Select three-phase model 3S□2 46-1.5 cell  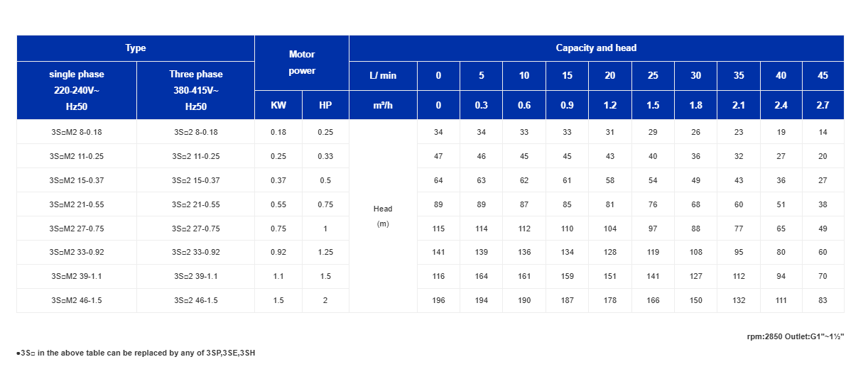click(x=195, y=301)
